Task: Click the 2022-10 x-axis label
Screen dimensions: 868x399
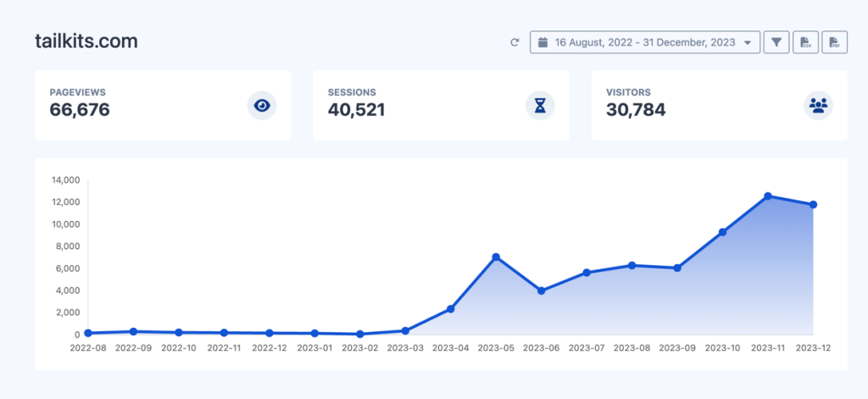Action: [178, 348]
